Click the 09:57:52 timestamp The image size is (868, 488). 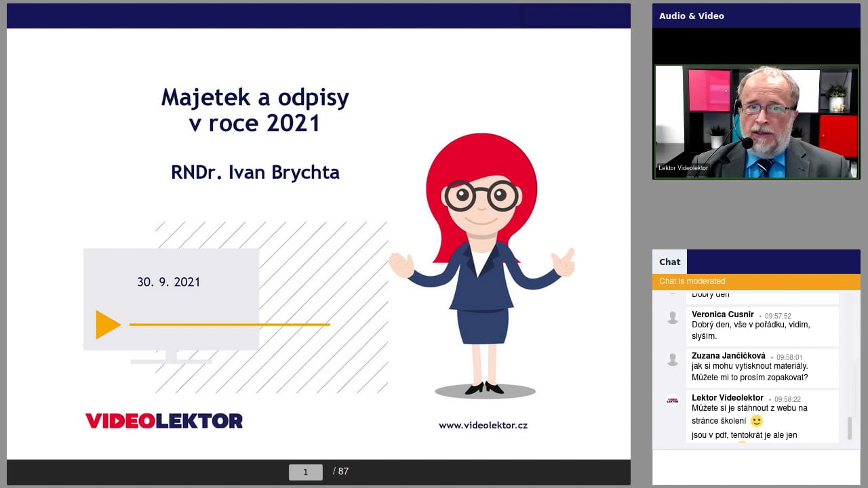(x=778, y=316)
